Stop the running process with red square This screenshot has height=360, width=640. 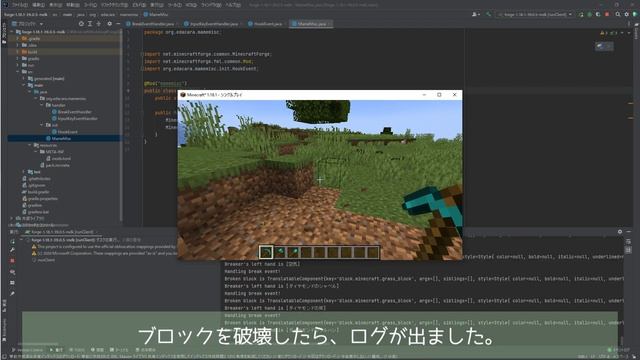(x=607, y=14)
